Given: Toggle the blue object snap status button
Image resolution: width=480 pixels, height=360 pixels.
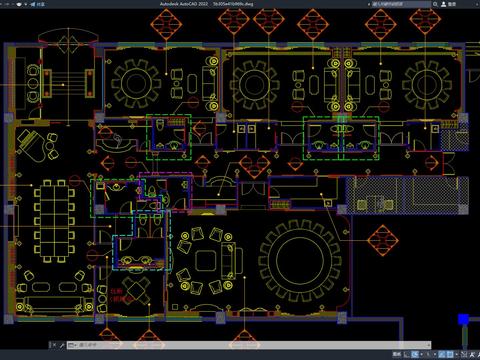Looking at the screenshot, I should tap(442, 354).
